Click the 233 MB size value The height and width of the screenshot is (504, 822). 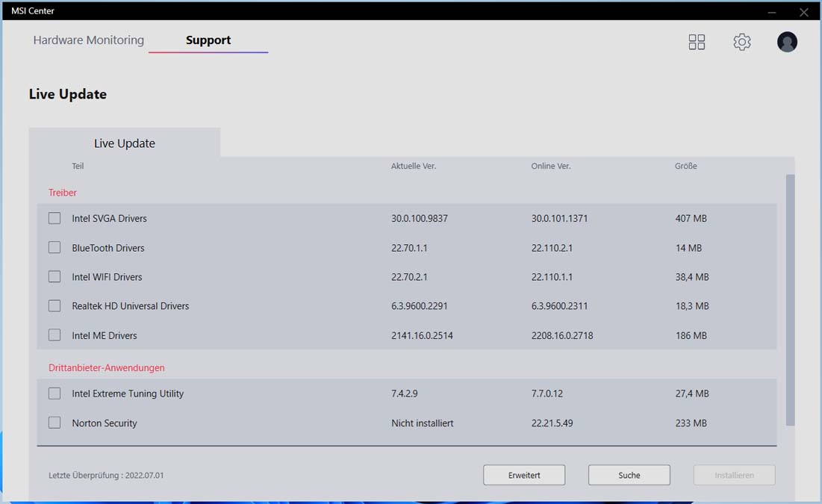click(x=691, y=423)
